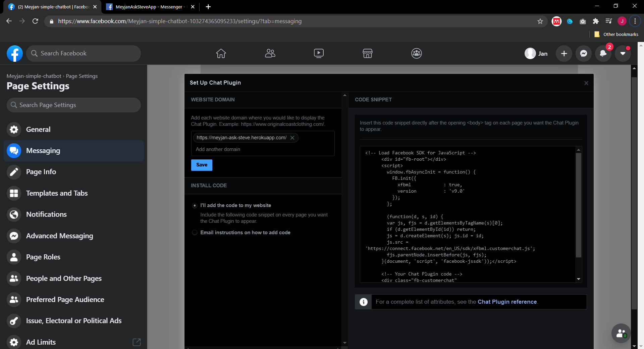Viewport: 644px width, 349px height.
Task: Close the Set Up Chat Plugin dialog
Action: [x=586, y=83]
